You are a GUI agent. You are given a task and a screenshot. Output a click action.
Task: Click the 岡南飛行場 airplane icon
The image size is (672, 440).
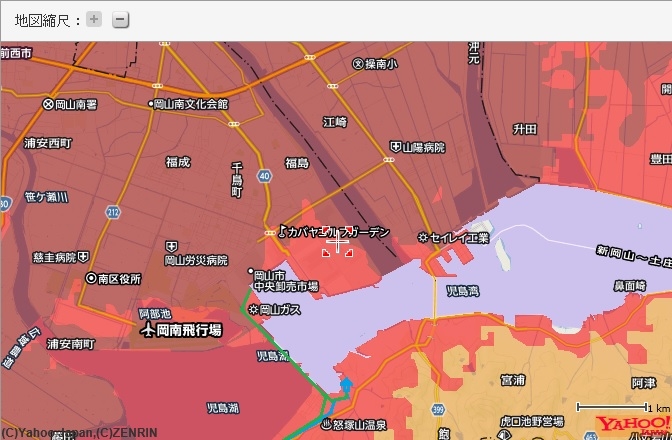(x=148, y=330)
